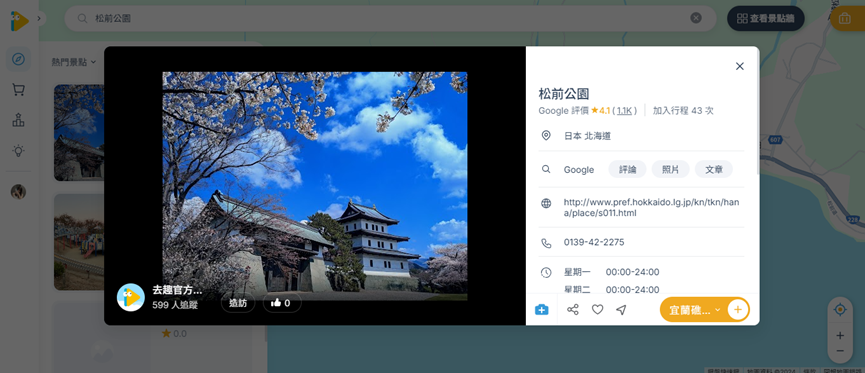865x373 pixels.
Task: Close the 松前公園 detail dialog
Action: pos(740,66)
